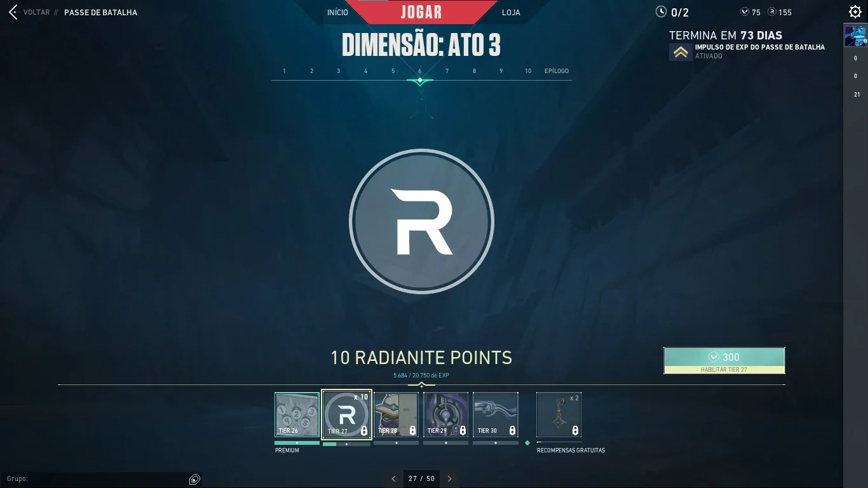
Task: Jump to the EPÍLOGO chapter
Action: click(557, 71)
